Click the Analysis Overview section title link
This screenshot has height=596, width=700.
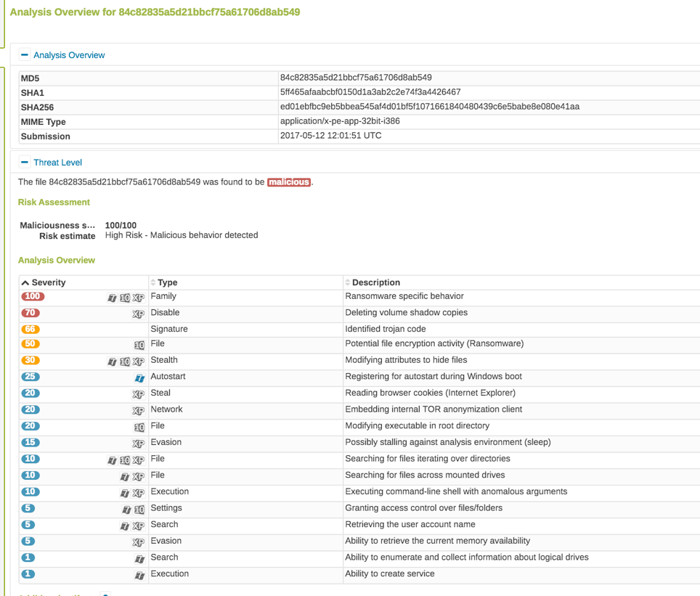click(69, 55)
